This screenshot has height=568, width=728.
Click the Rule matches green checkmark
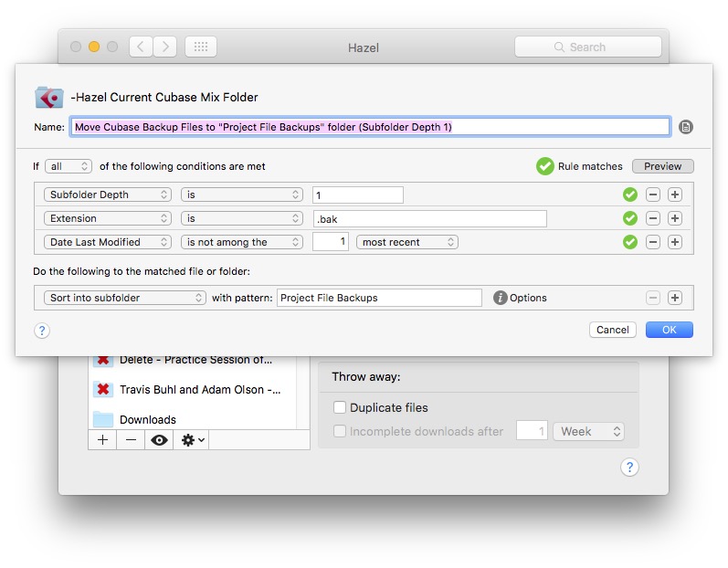click(x=545, y=166)
